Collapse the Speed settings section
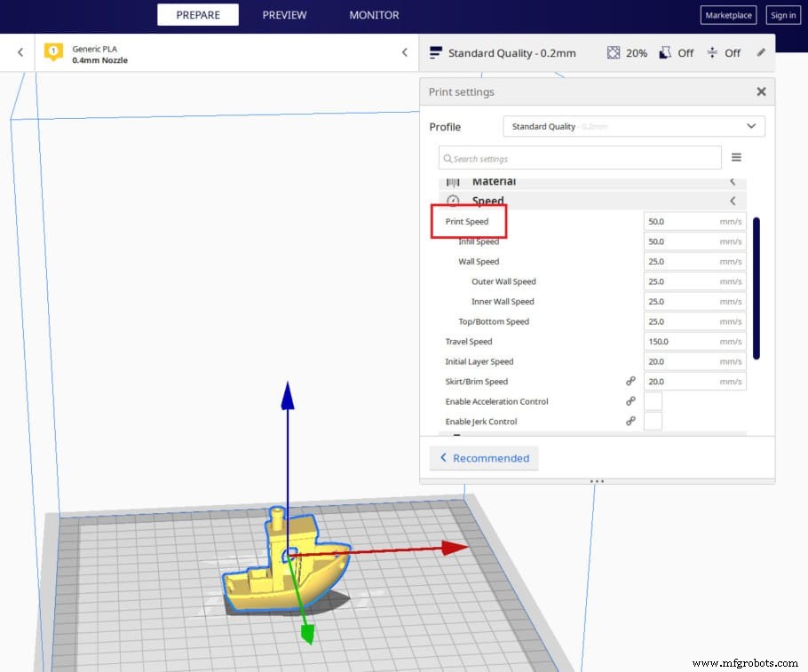This screenshot has height=672, width=808. click(733, 201)
